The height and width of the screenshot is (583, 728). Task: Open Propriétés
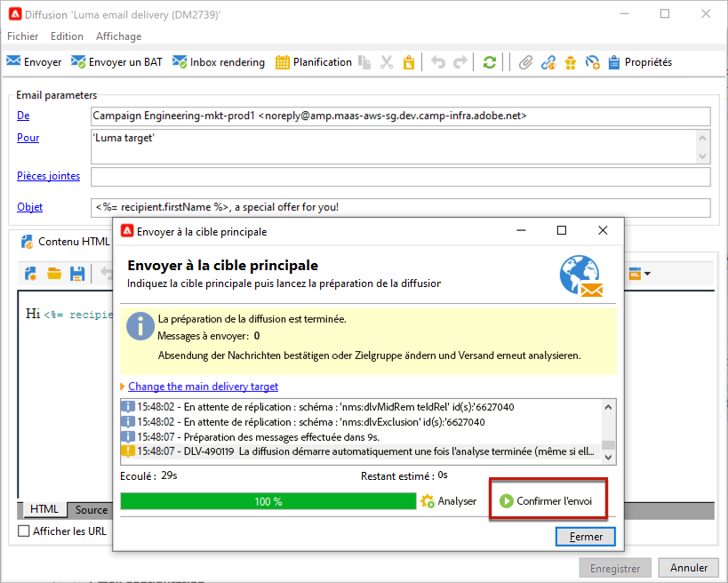point(640,61)
